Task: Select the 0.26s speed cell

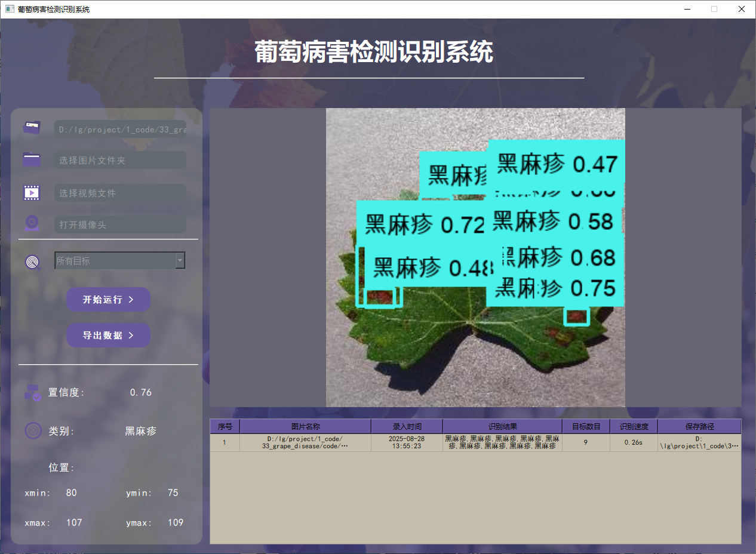Action: [634, 442]
